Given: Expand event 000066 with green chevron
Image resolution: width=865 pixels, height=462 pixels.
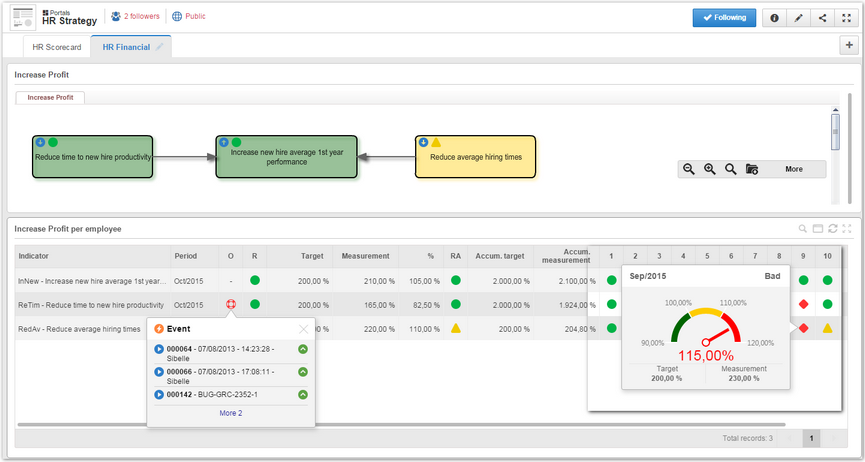Looking at the screenshot, I should click(x=303, y=372).
